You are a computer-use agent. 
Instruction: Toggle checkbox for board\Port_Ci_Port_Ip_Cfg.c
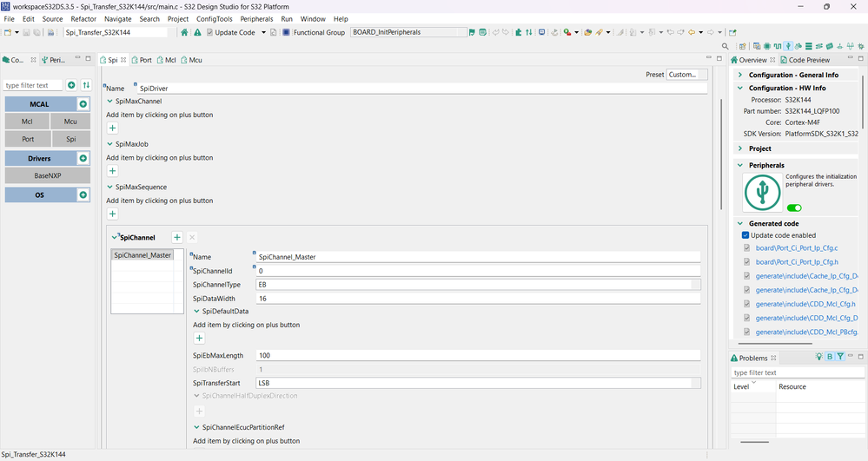746,248
